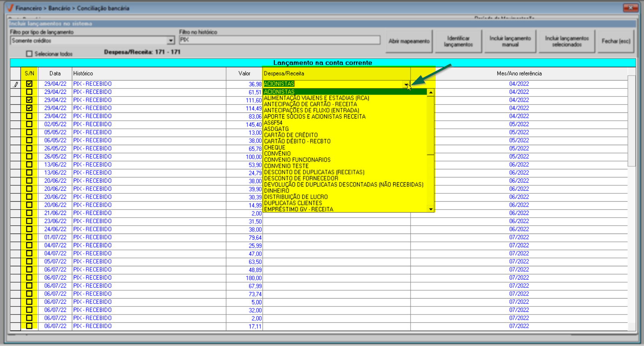The image size is (644, 346).
Task: Check the 61,51 PIX entry checkbox
Action: 29,92
